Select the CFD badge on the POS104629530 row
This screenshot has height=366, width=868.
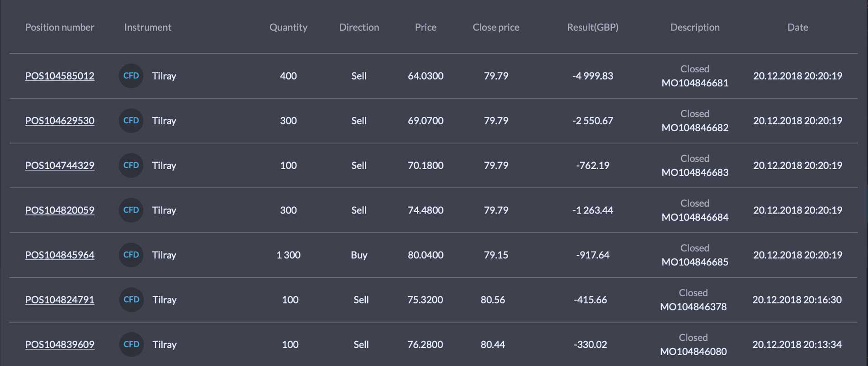point(131,120)
